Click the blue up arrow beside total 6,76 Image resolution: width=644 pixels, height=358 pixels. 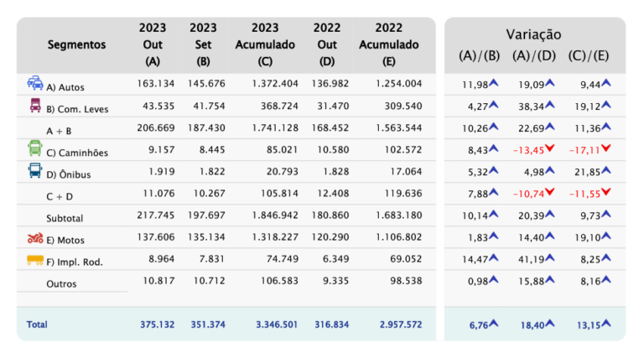494,323
